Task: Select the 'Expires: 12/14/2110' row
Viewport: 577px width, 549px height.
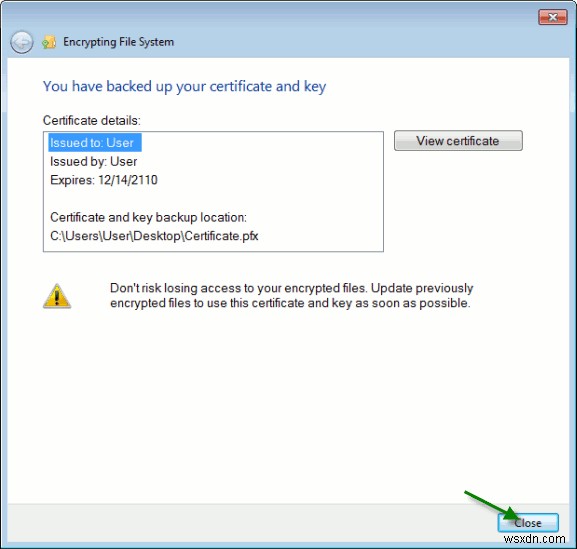Action: click(104, 180)
